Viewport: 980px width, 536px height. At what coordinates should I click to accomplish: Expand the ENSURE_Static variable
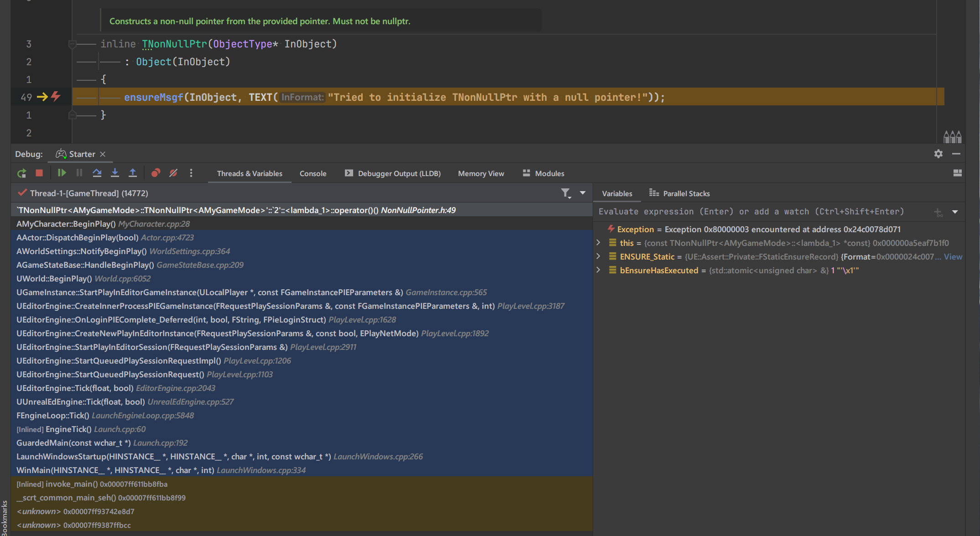(x=599, y=256)
